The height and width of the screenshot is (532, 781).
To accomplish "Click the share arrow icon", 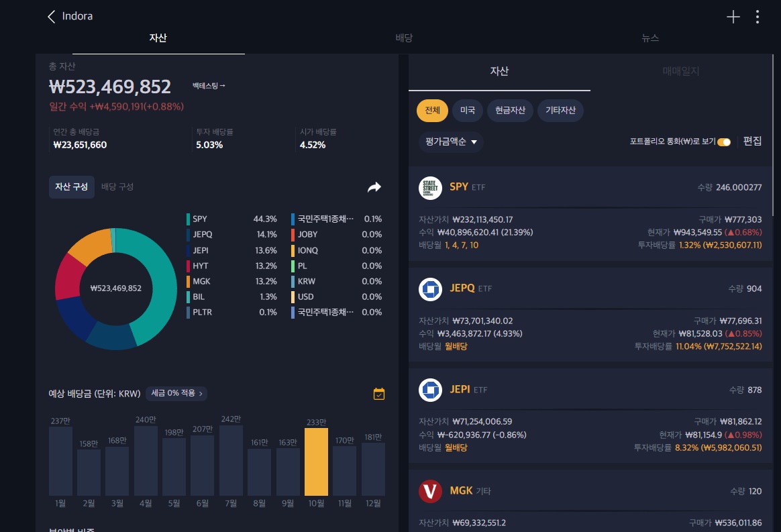I will [x=374, y=187].
